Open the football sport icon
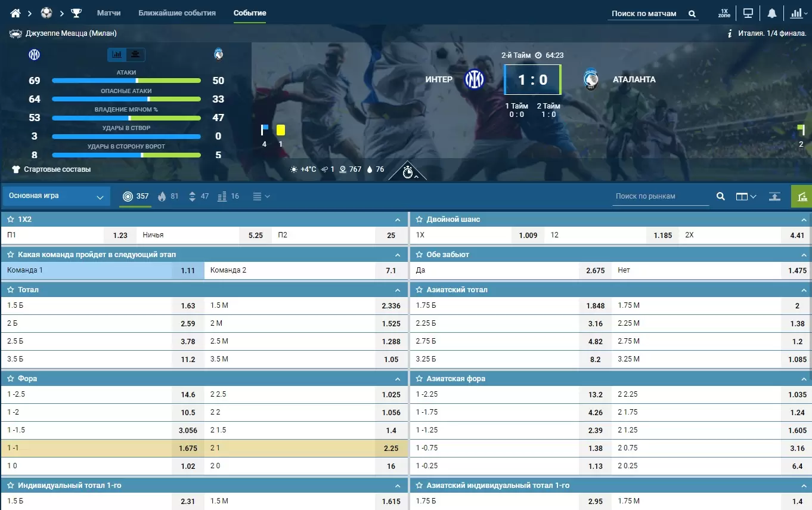Screen dimensions: 812x510 47,13
